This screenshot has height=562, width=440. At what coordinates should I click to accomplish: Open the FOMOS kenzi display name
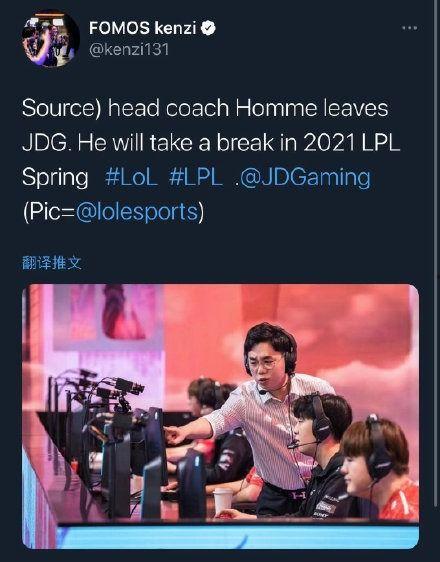point(142,28)
